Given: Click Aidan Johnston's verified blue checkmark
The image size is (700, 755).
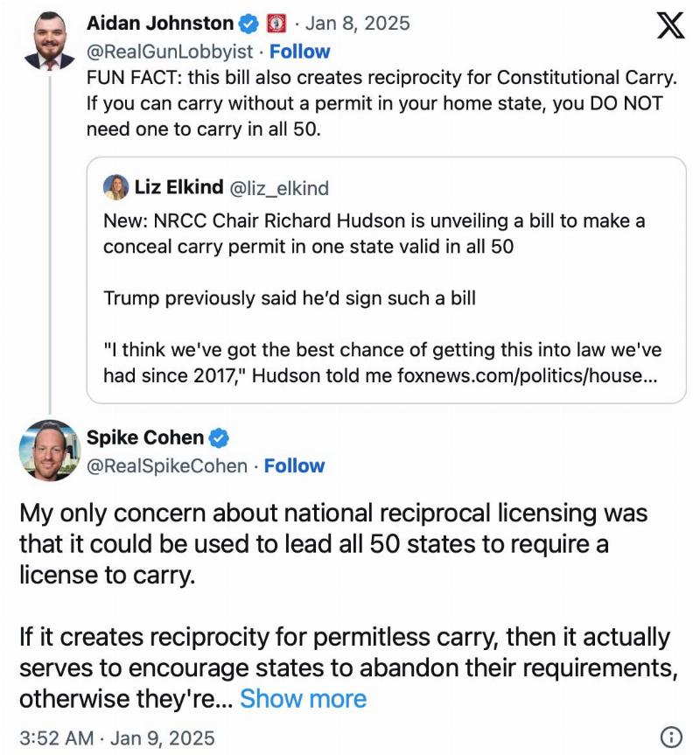Looking at the screenshot, I should tap(248, 24).
